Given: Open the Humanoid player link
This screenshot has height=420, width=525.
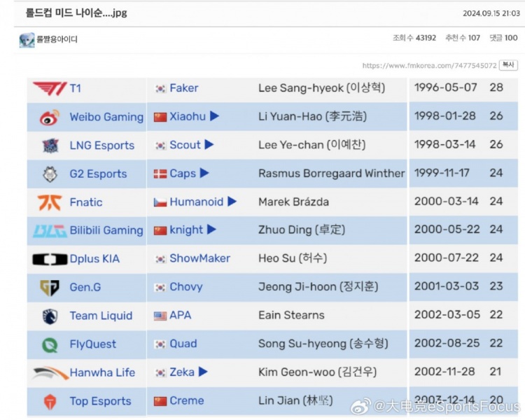Looking at the screenshot, I should point(196,202).
